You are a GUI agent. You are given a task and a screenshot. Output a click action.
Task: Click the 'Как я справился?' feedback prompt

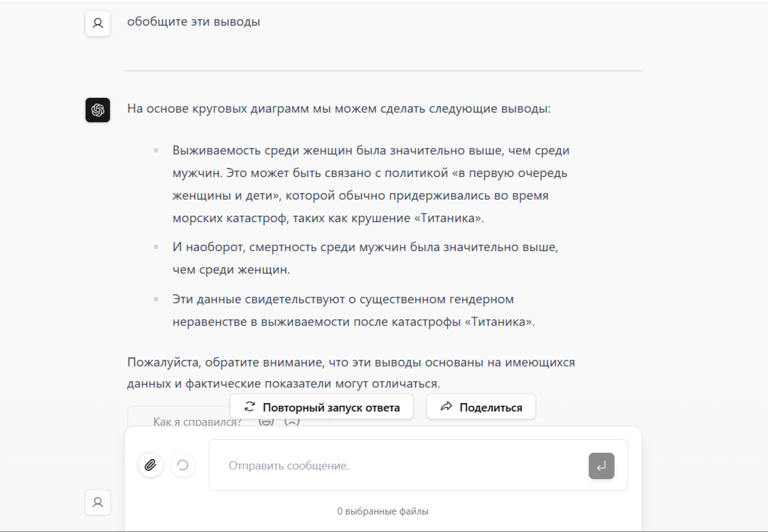[197, 422]
